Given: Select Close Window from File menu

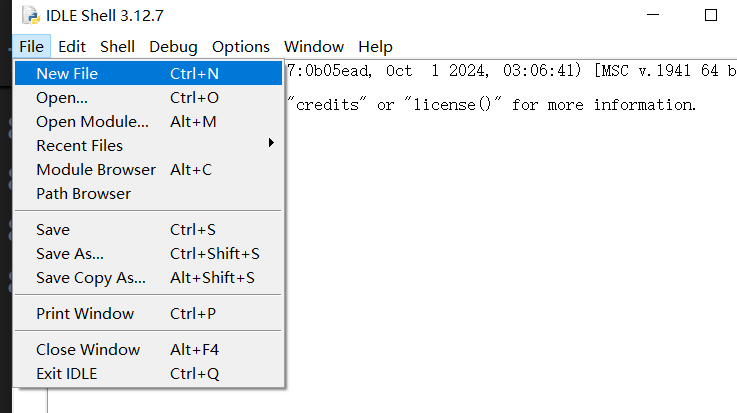Looking at the screenshot, I should pos(88,349).
